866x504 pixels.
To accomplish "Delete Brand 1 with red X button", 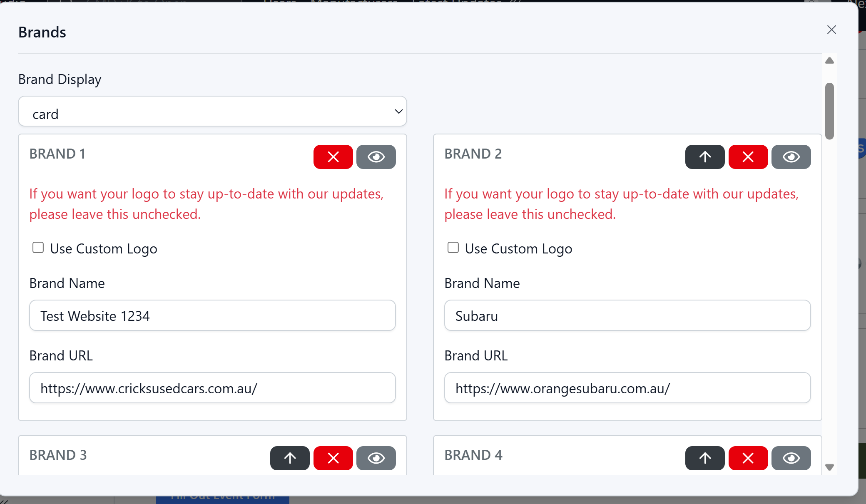I will (x=333, y=157).
